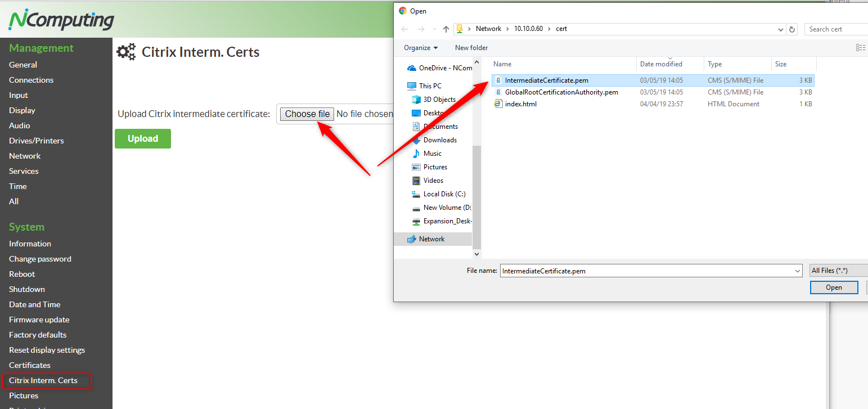This screenshot has width=868, height=409.
Task: Open the Downloads folder
Action: (x=434, y=140)
